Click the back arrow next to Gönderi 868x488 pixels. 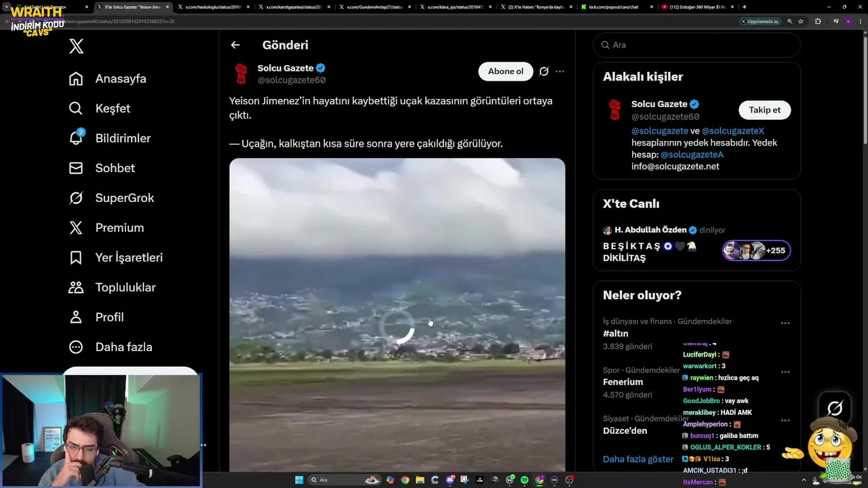(235, 45)
